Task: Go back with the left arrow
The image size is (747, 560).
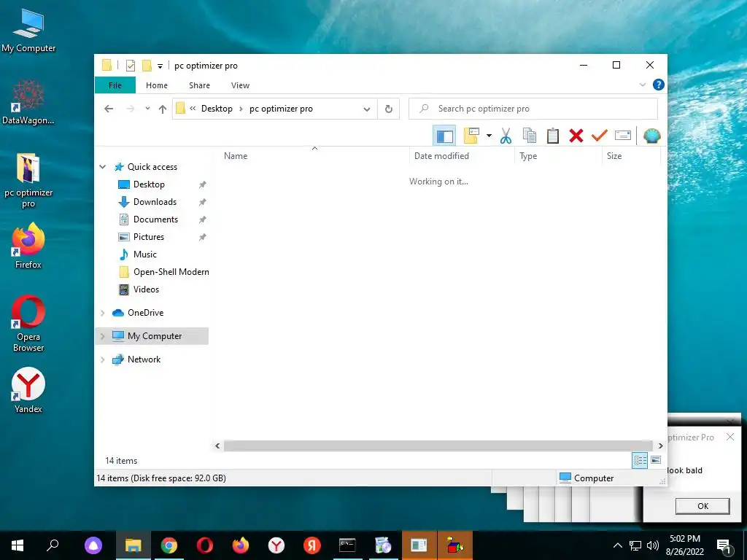Action: pos(109,109)
